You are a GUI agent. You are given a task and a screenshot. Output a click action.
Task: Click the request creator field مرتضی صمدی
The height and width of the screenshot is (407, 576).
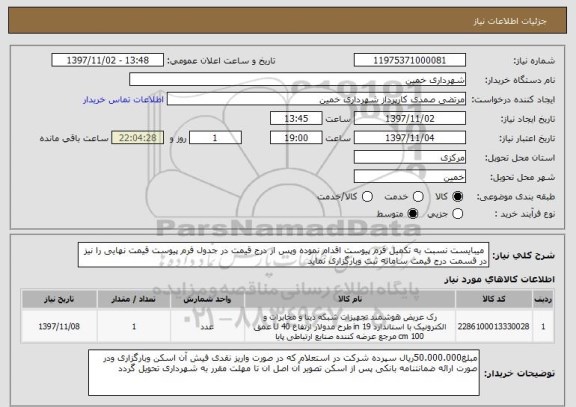click(316, 99)
